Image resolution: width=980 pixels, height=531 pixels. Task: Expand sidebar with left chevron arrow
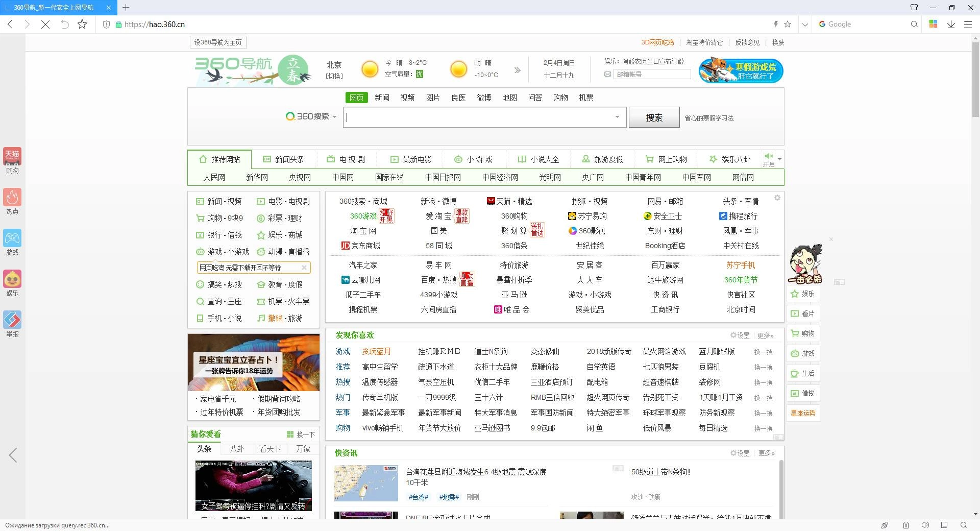click(x=13, y=455)
